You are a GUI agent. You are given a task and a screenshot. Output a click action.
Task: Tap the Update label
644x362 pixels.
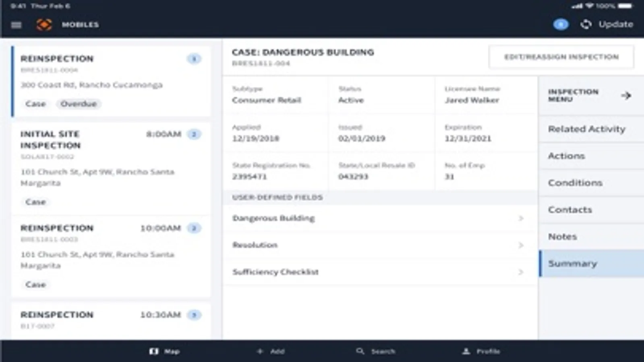(616, 25)
